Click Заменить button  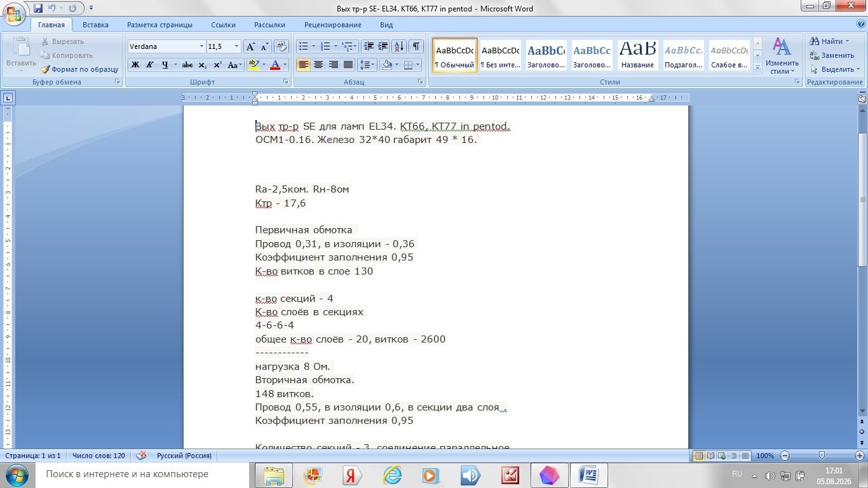832,55
